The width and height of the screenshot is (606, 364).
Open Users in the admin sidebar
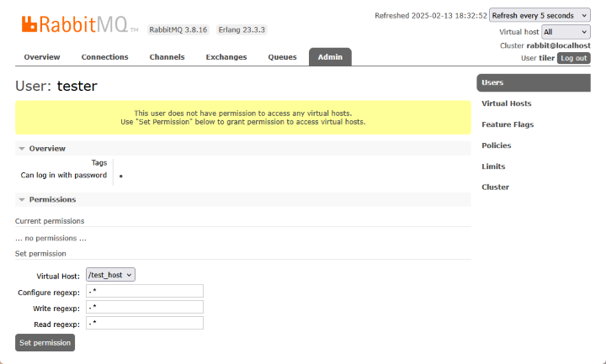point(534,82)
